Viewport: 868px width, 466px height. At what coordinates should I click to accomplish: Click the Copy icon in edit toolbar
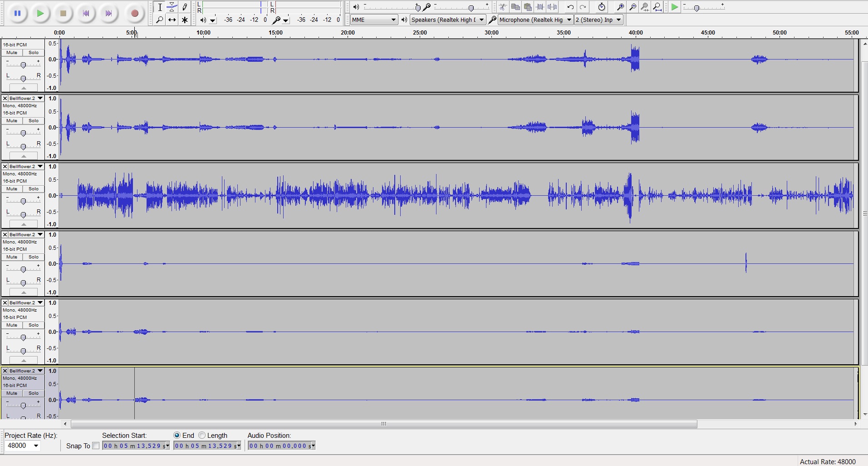pos(515,7)
